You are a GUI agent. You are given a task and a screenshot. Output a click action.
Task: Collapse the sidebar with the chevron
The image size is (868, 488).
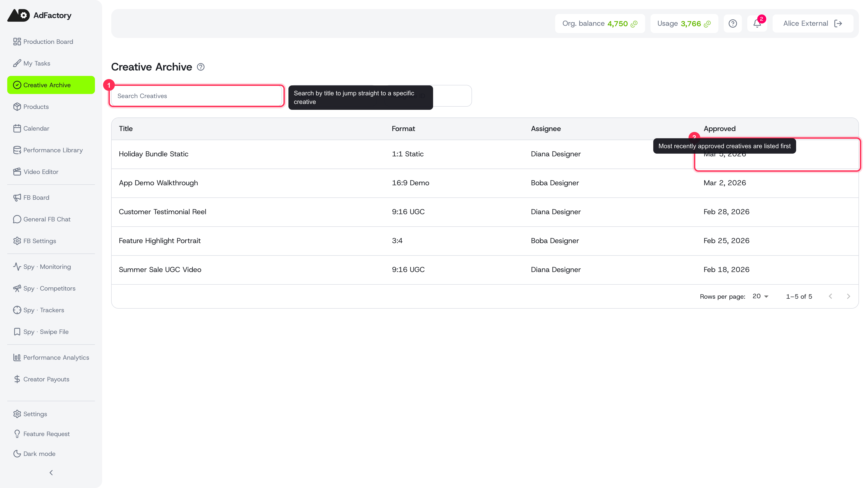coord(51,472)
